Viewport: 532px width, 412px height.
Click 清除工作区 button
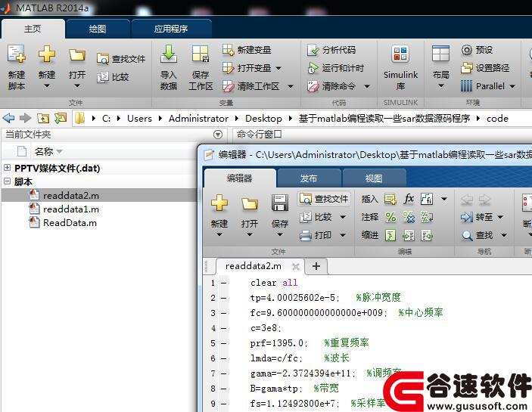(250, 86)
